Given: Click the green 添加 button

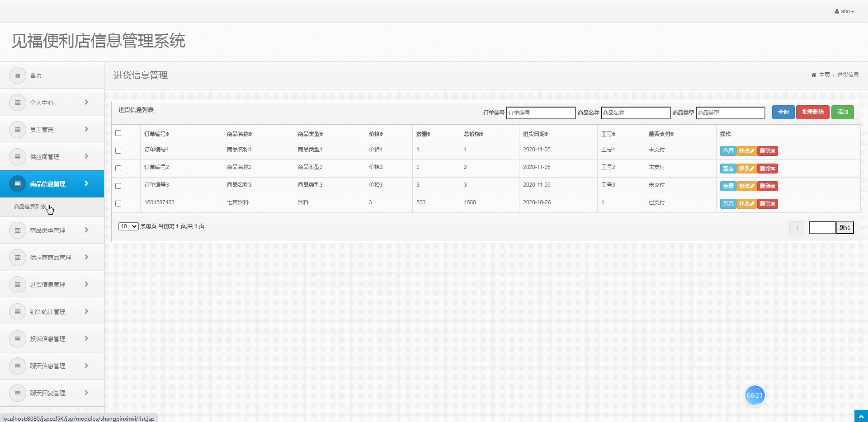Looking at the screenshot, I should point(842,112).
